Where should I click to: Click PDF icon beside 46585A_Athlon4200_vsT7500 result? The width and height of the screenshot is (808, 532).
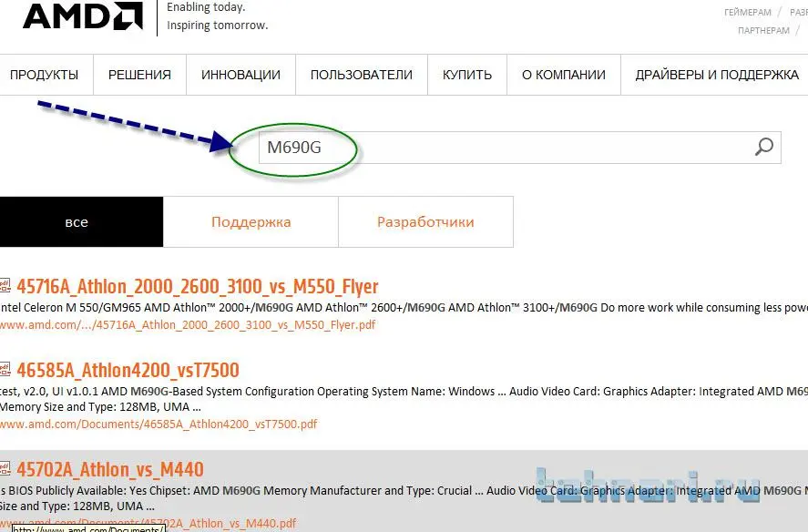(5, 369)
